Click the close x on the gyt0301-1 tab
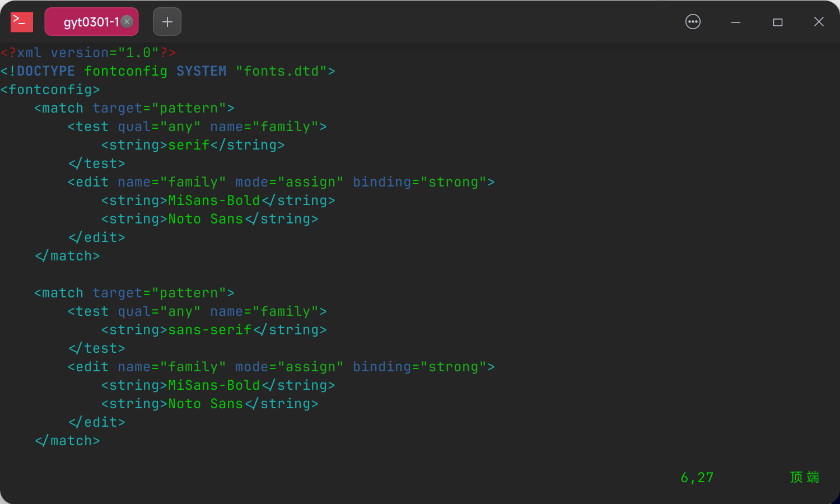The height and width of the screenshot is (504, 840). coord(127,21)
